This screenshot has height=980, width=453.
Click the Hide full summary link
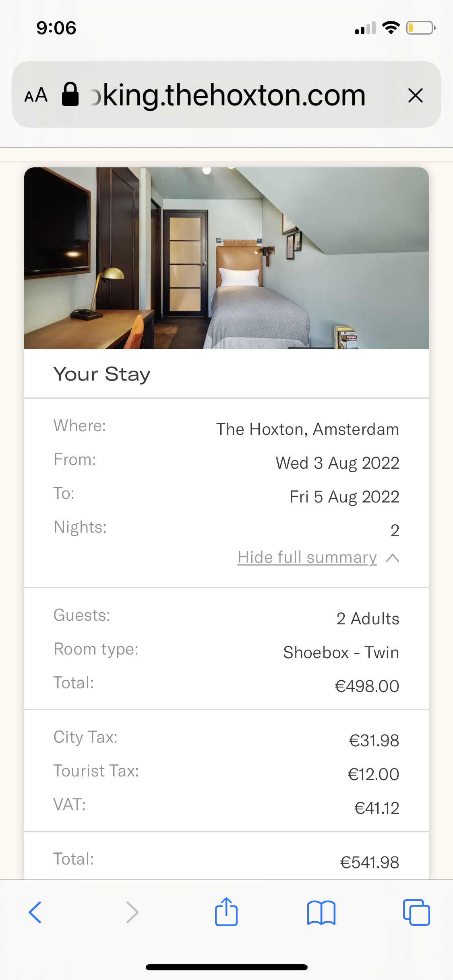point(307,558)
